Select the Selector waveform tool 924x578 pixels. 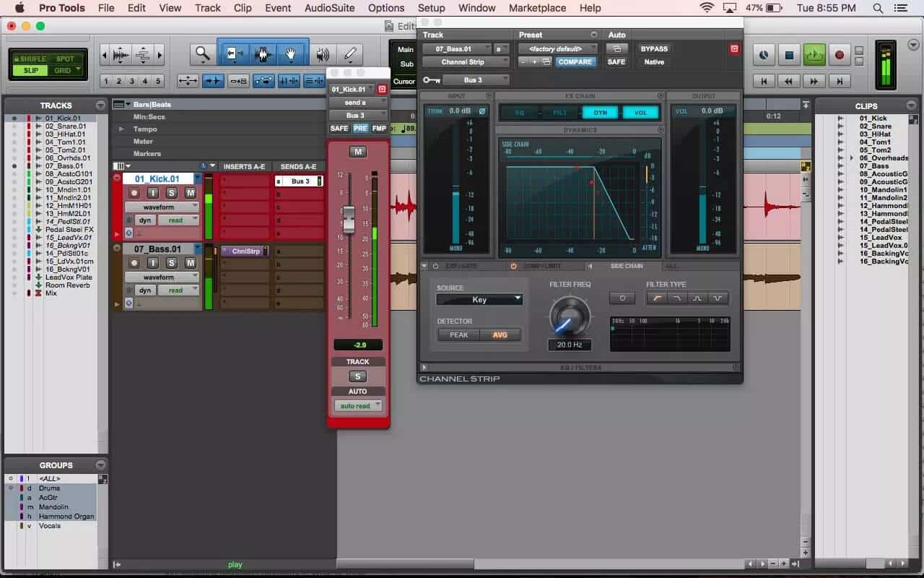click(x=263, y=54)
